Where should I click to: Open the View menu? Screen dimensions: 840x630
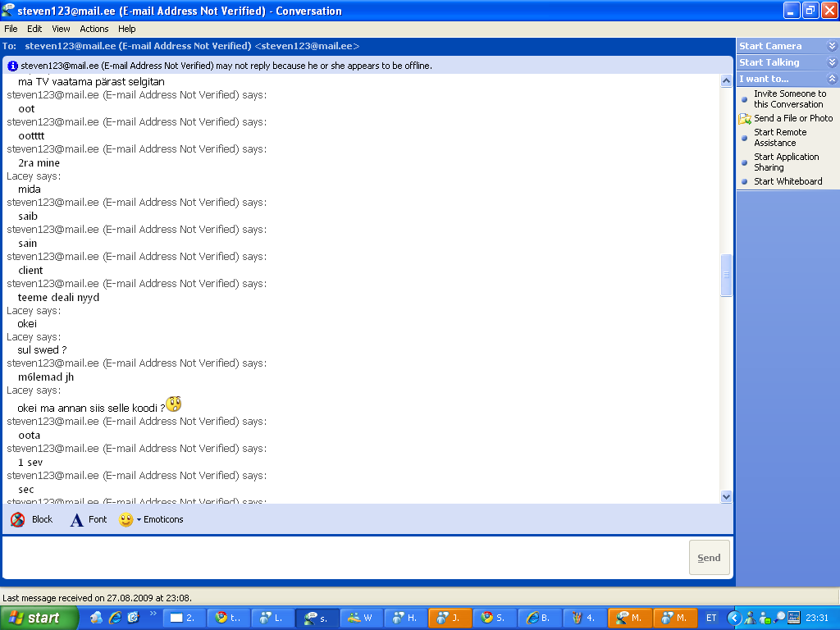(x=61, y=29)
